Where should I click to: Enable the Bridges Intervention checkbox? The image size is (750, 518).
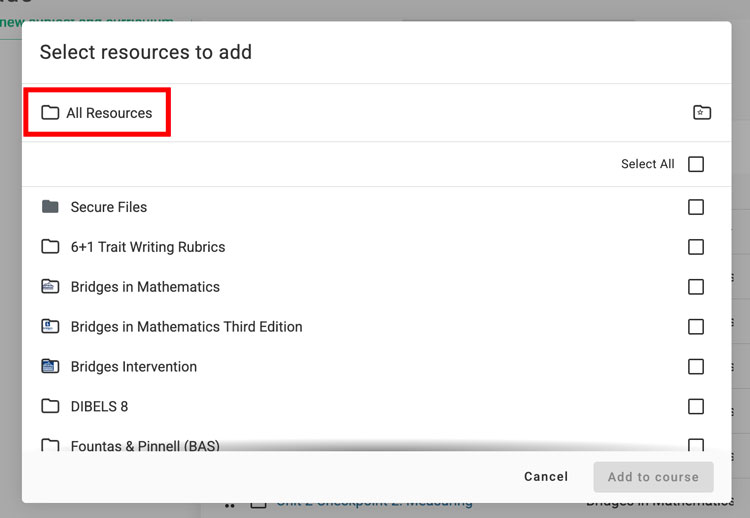(696, 367)
